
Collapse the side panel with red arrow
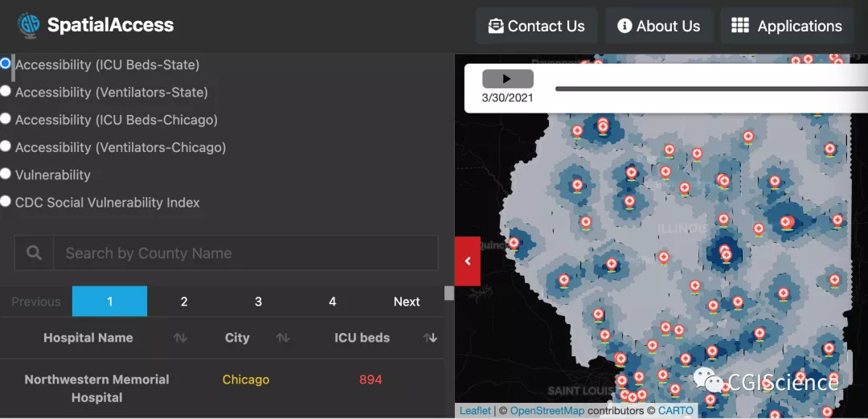[468, 261]
